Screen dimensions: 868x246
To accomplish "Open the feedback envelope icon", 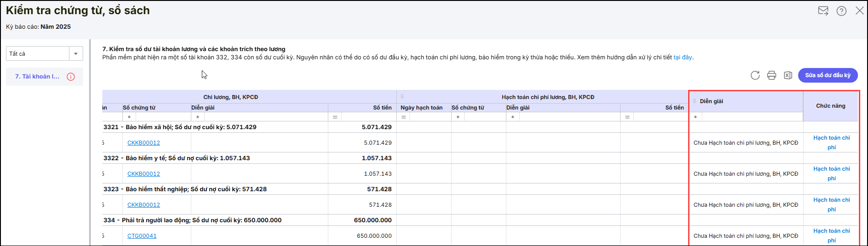I will [x=823, y=11].
